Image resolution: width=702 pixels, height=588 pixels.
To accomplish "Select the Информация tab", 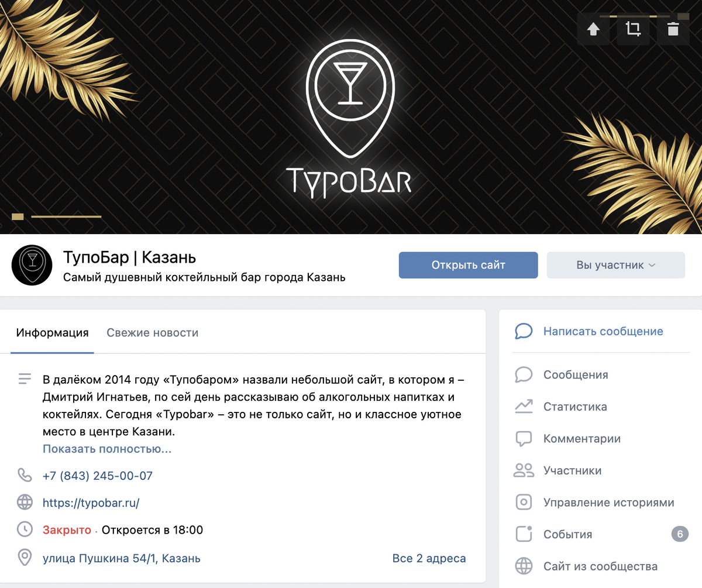I will point(53,333).
